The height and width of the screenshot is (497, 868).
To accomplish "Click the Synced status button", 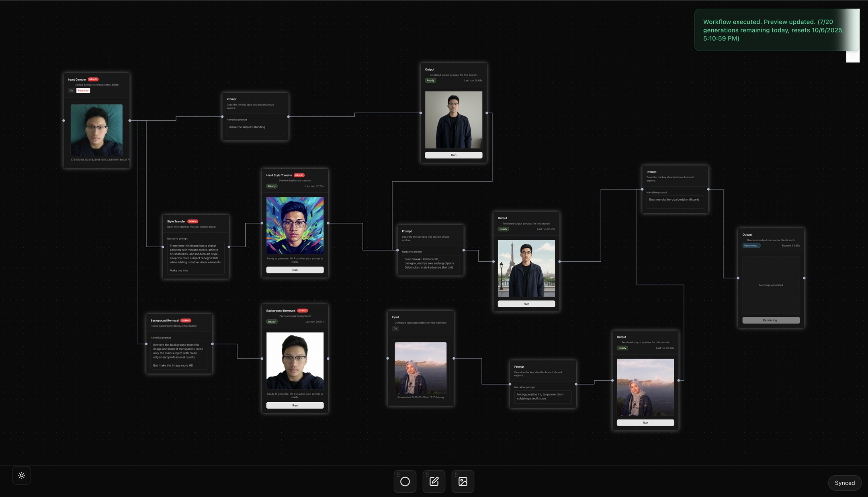I will [844, 483].
